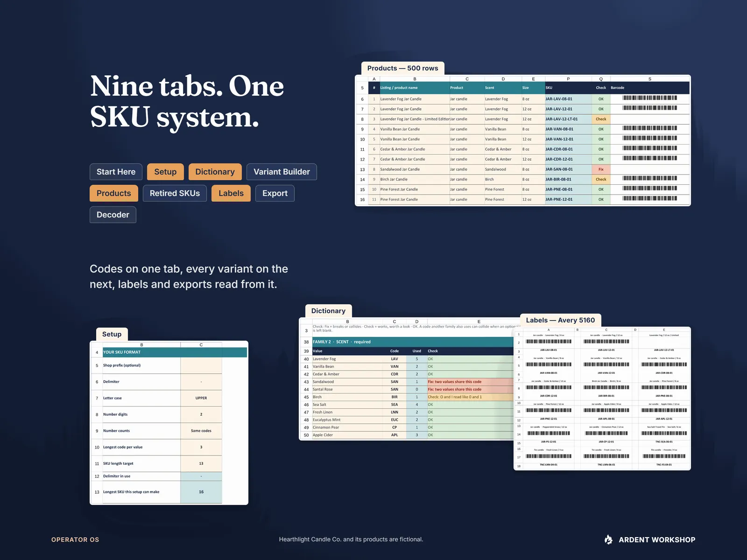This screenshot has width=747, height=560.
Task: Click the barcode in the JAR-PNE-12-01 row
Action: click(649, 198)
